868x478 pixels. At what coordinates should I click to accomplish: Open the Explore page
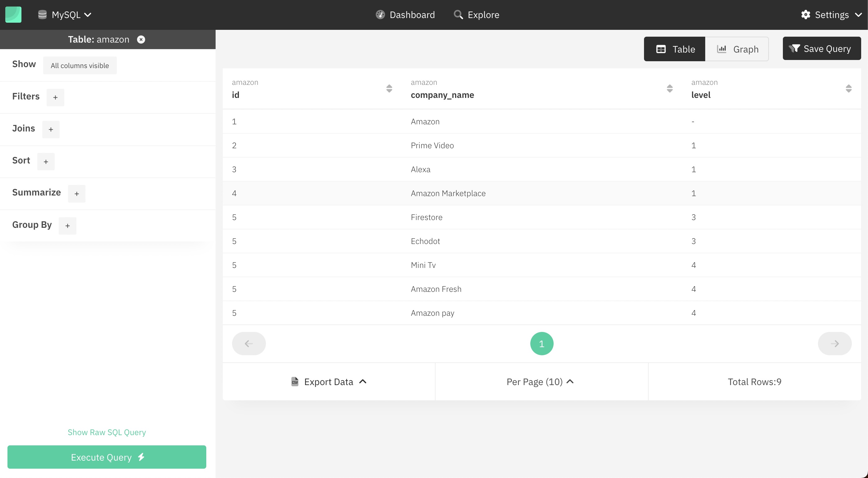(477, 15)
